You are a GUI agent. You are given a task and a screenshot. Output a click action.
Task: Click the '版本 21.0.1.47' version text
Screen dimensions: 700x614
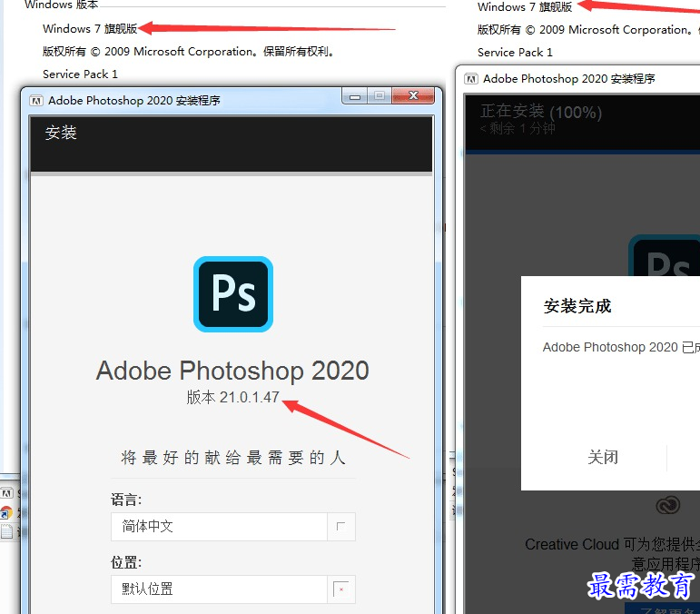(x=232, y=397)
